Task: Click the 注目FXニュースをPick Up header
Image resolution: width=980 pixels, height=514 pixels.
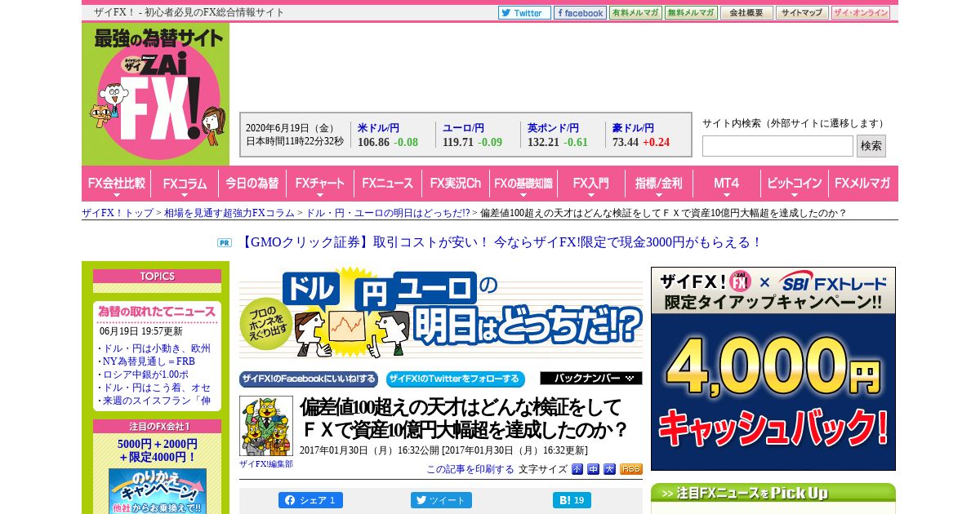Action: (x=773, y=493)
